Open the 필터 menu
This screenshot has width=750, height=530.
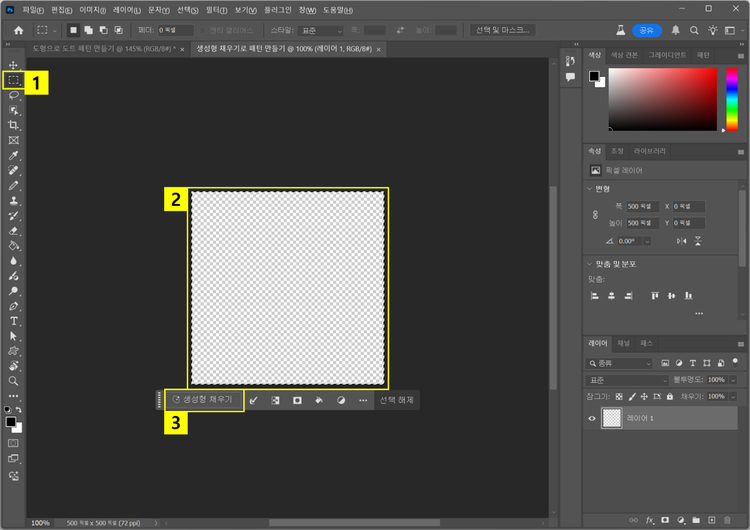click(x=215, y=9)
